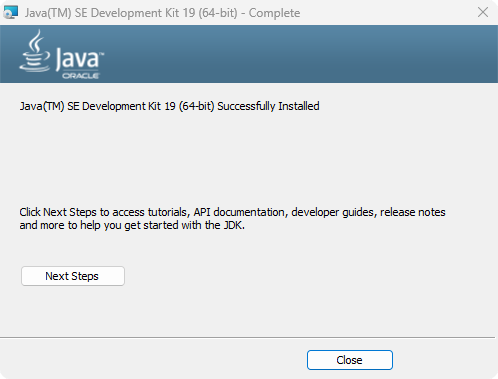Open Next Steps for JDK tutorials

73,276
